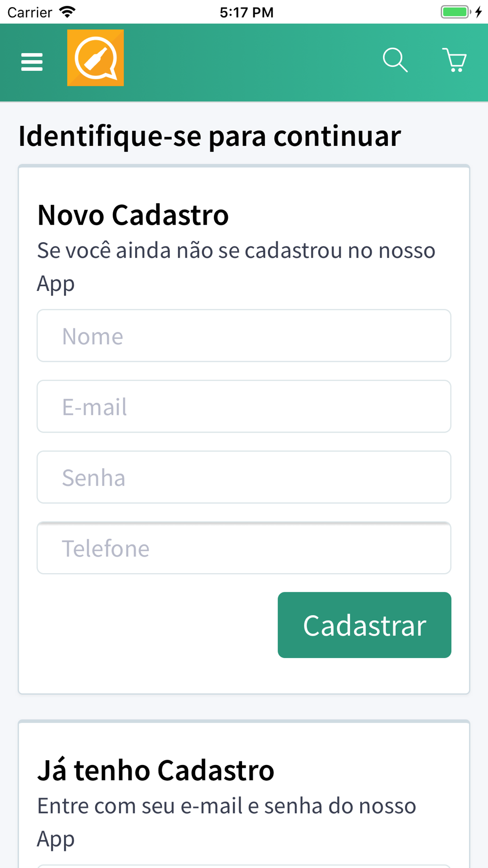Click the 'Se você ainda não se cadastrou' text
488x868 pixels.
pyautogui.click(x=236, y=251)
